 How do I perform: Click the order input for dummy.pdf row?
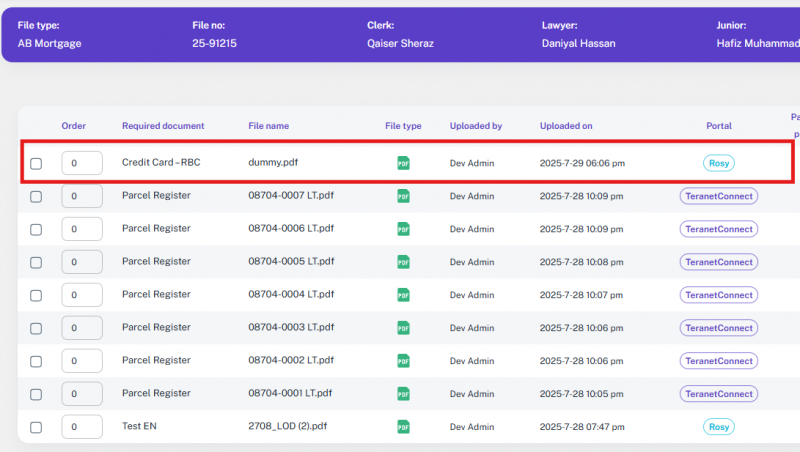82,163
